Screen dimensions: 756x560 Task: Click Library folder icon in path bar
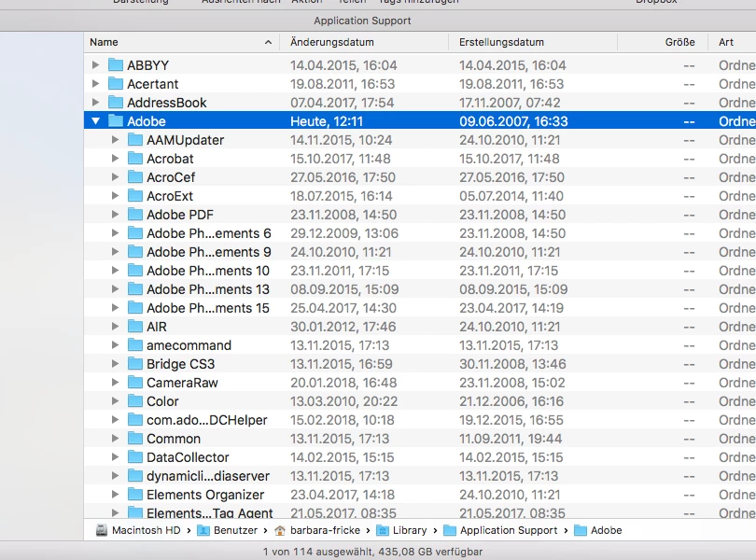click(x=383, y=530)
